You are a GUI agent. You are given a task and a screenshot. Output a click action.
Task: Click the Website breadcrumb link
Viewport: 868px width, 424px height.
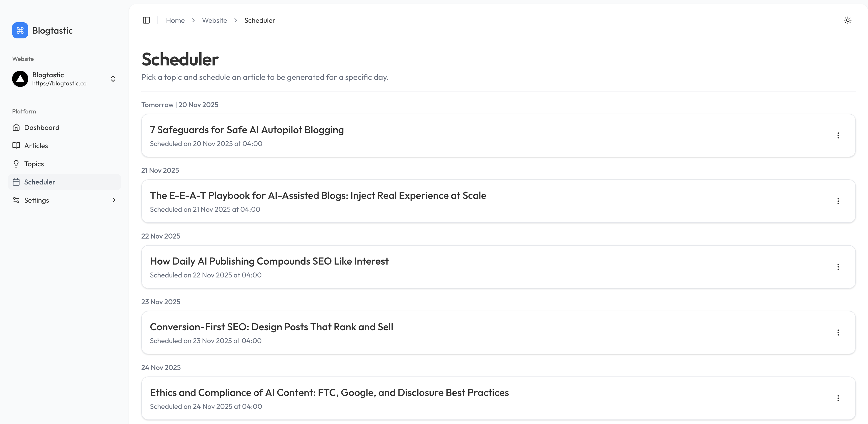coord(214,20)
